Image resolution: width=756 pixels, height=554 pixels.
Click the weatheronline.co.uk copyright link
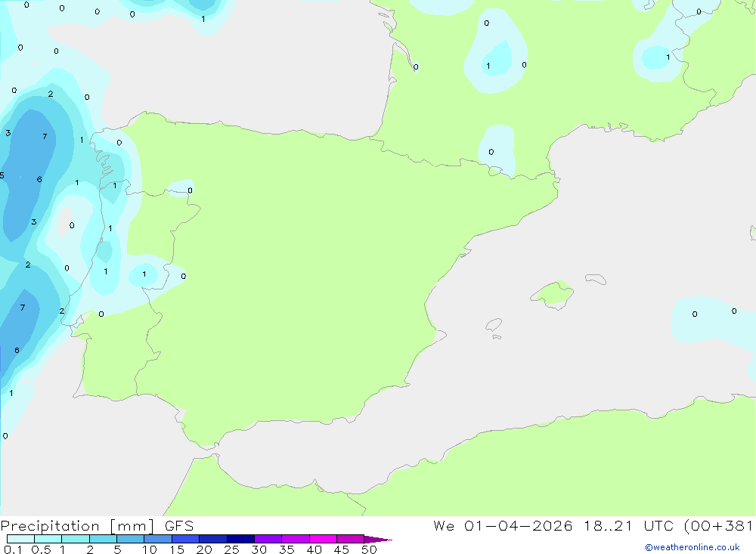pyautogui.click(x=692, y=547)
